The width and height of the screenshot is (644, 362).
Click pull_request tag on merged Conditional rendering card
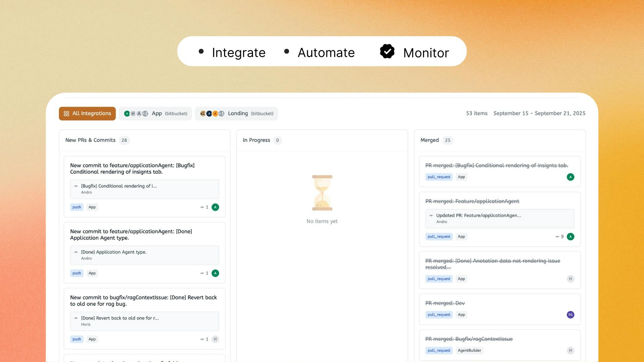tap(439, 177)
